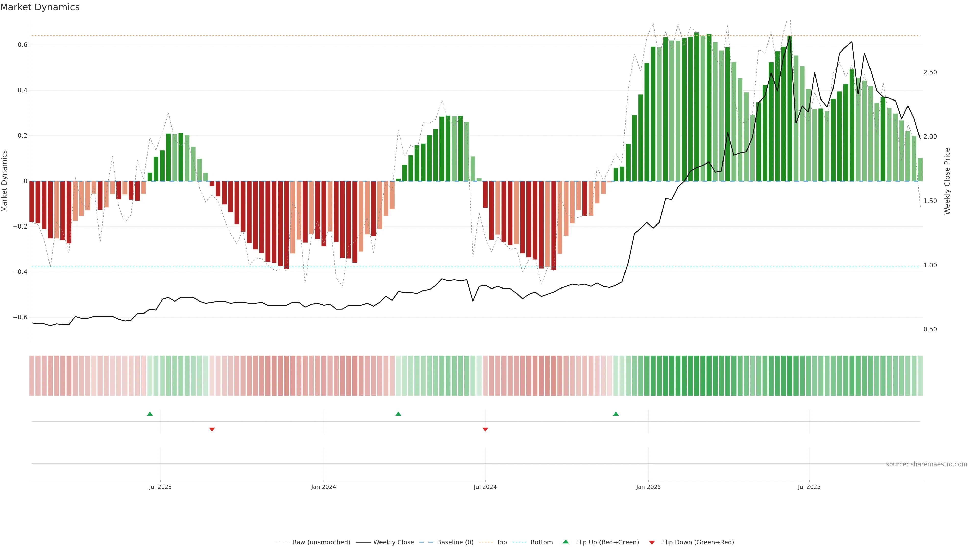Click the green flip-up marker near May 2024

(x=398, y=414)
